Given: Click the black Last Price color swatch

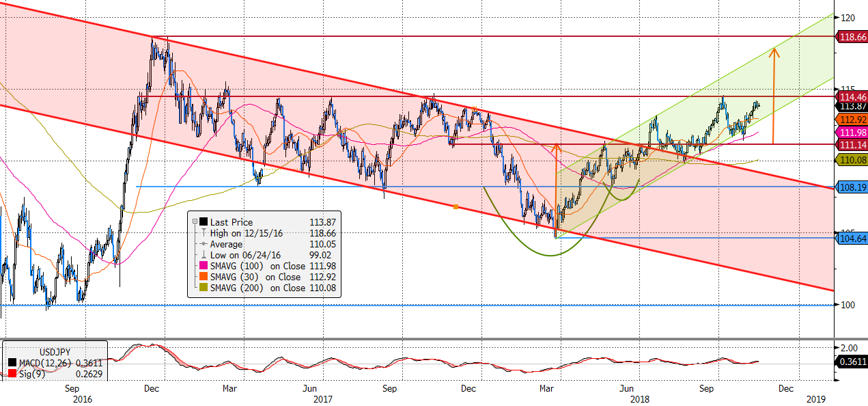Looking at the screenshot, I should [x=204, y=222].
